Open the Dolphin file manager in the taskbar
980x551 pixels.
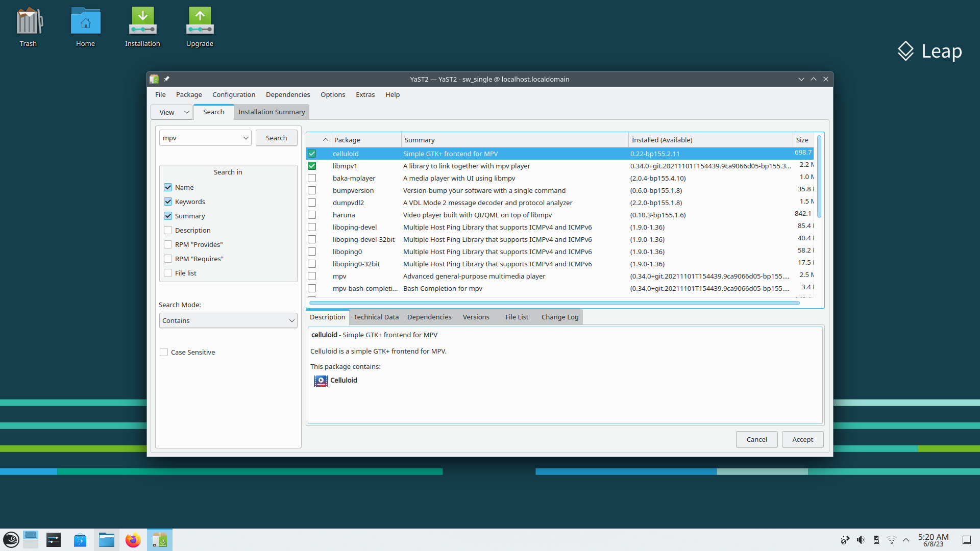coord(106,539)
